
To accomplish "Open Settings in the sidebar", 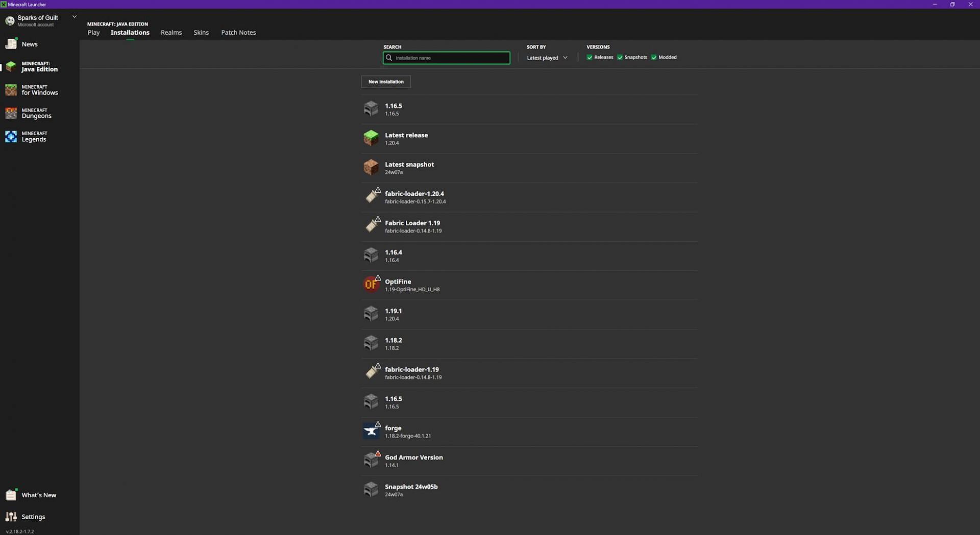I will [x=33, y=517].
